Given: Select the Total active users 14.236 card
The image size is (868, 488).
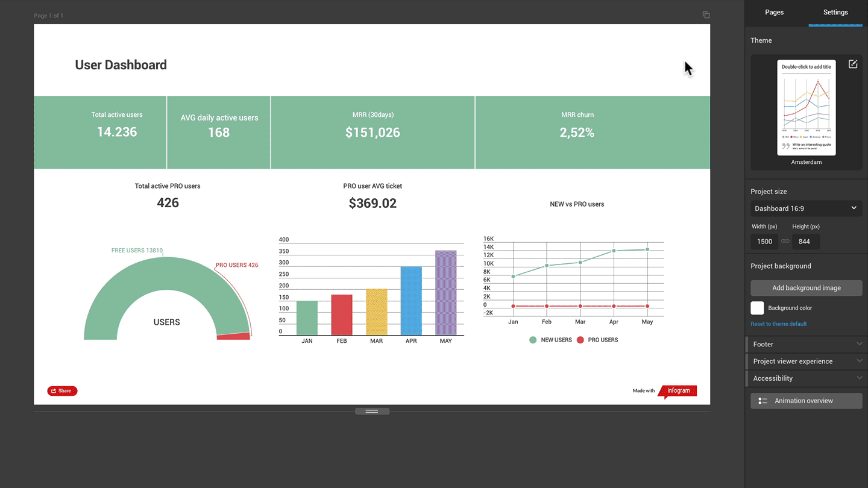Looking at the screenshot, I should click(x=100, y=133).
